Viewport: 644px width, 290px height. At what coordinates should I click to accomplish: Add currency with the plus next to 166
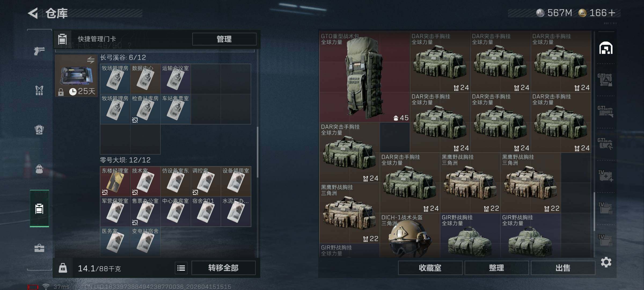coord(612,13)
